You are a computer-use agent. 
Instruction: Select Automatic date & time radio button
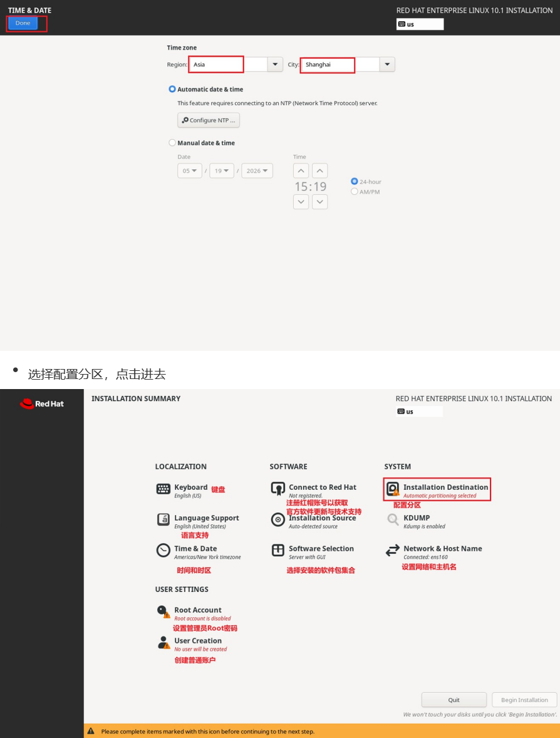point(172,89)
